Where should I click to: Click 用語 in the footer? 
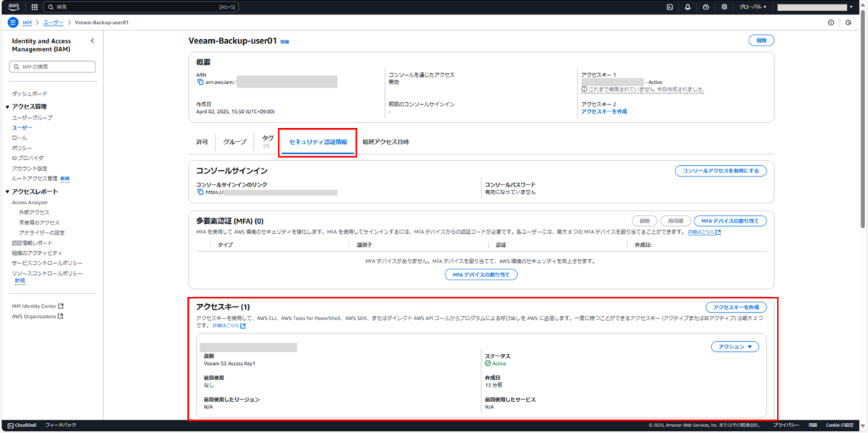pyautogui.click(x=813, y=425)
